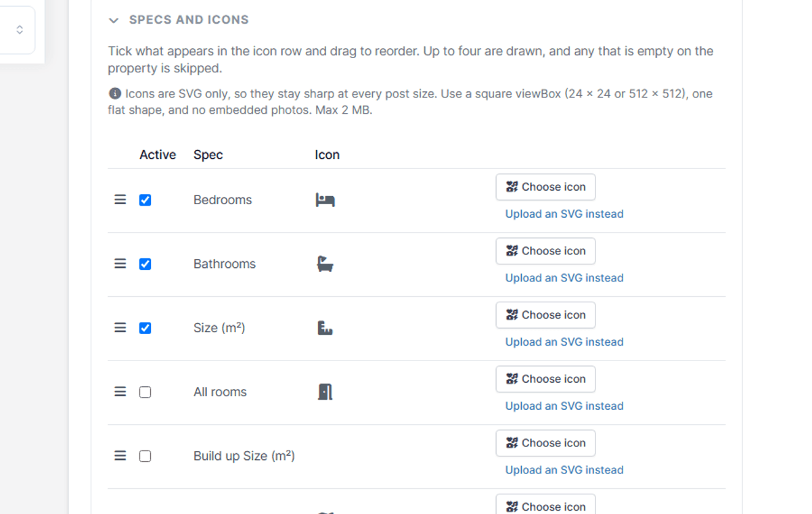Image resolution: width=812 pixels, height=514 pixels.
Task: Click the Icon column header
Action: tap(327, 155)
